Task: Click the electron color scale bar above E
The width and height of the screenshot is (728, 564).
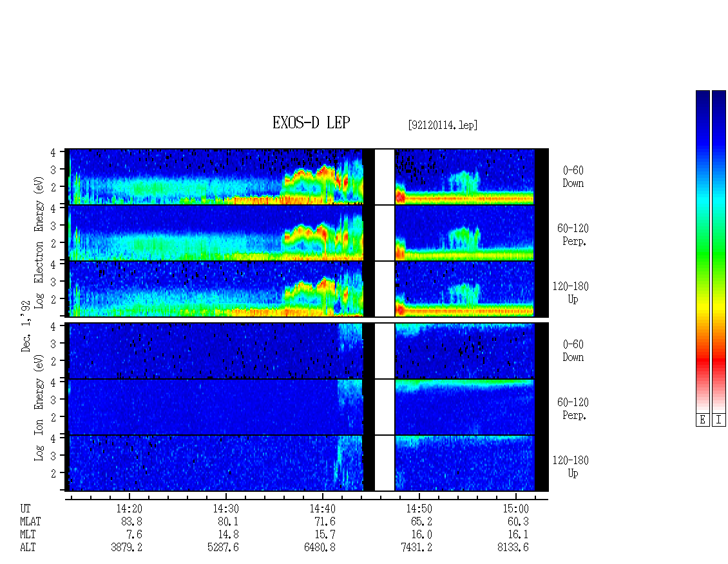Action: [702, 251]
